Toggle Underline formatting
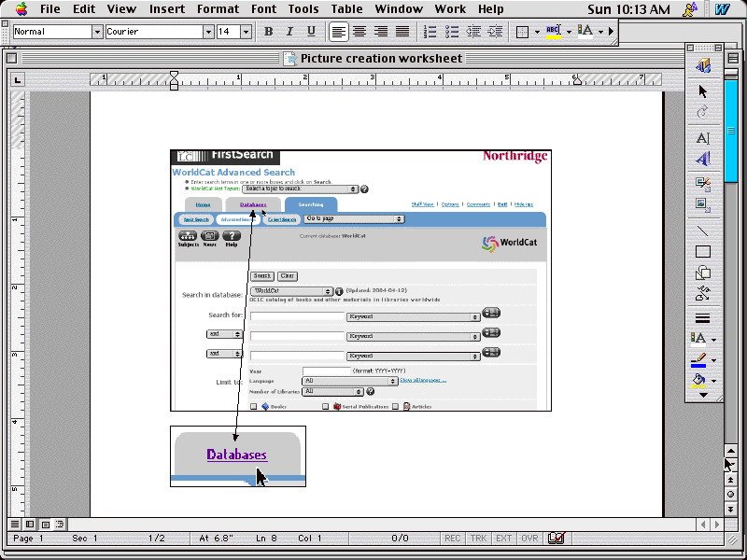Image resolution: width=747 pixels, height=560 pixels. point(311,32)
